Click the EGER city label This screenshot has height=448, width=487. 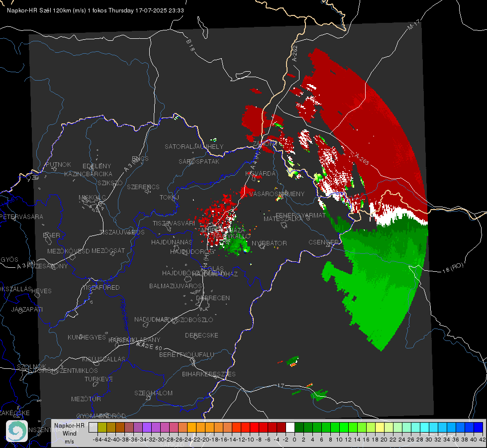coord(51,235)
